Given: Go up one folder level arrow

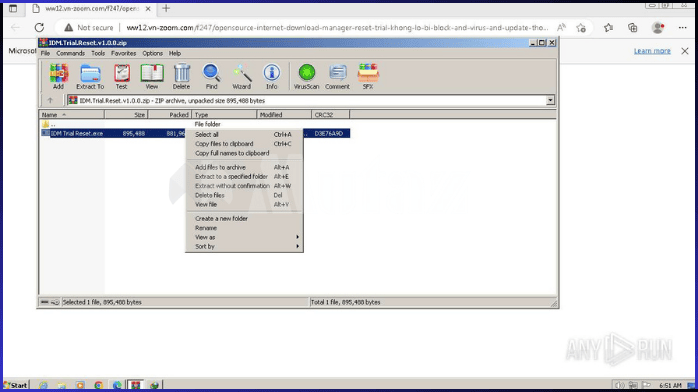Looking at the screenshot, I should 50,101.
